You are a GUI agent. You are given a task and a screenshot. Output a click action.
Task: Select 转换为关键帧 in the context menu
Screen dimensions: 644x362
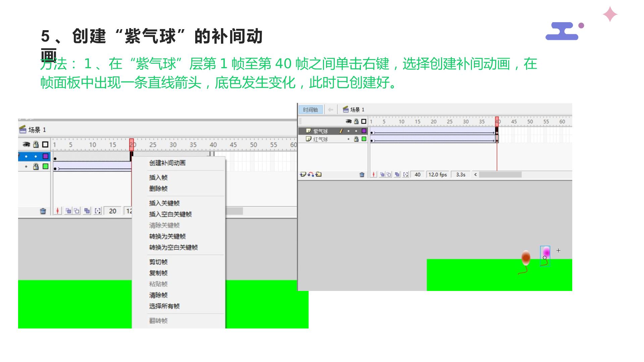[x=167, y=236]
